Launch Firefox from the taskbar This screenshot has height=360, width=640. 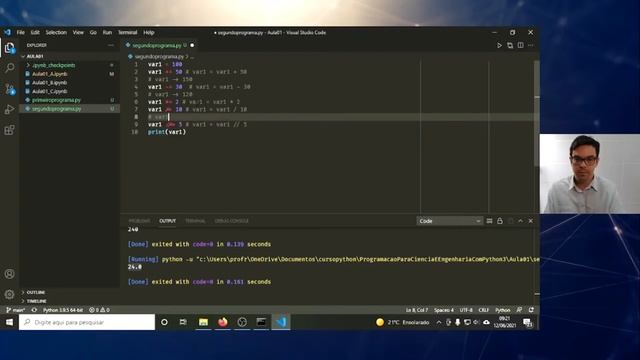(222, 322)
